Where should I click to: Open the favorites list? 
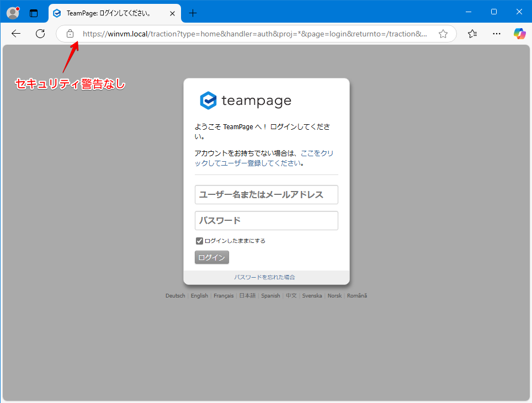472,34
